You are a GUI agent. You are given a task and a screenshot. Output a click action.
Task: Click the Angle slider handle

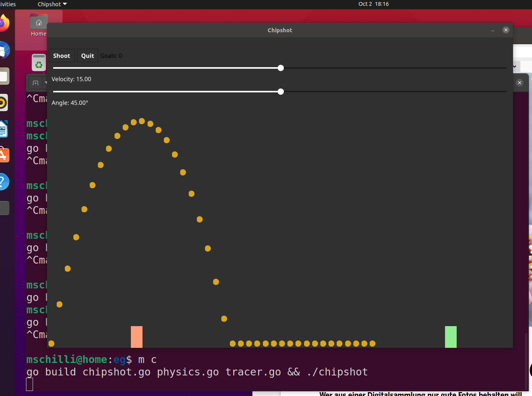click(281, 92)
